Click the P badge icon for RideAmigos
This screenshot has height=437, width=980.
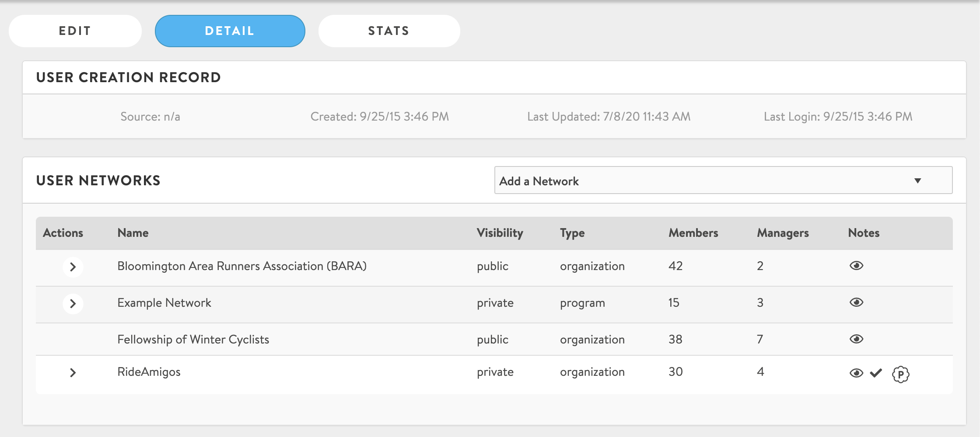point(900,374)
